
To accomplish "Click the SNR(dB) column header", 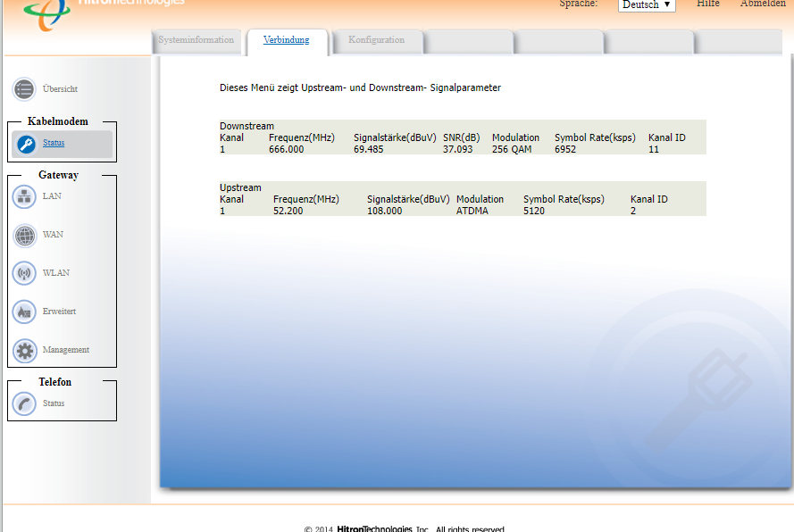I will (462, 137).
